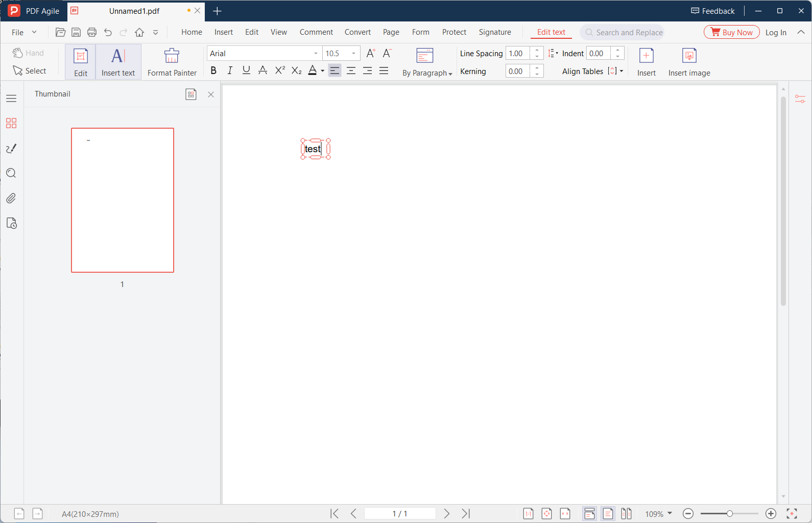Screen dimensions: 812x523
Task: Go to the last page
Action: pyautogui.click(x=466, y=513)
